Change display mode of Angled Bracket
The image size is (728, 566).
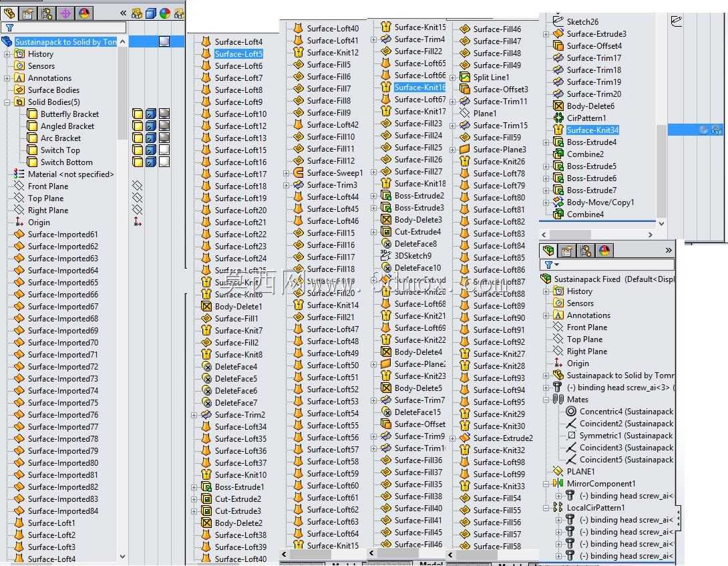(151, 126)
